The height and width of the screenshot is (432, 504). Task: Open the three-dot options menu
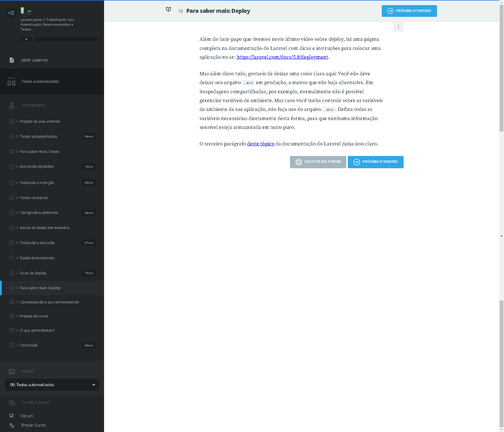[398, 27]
